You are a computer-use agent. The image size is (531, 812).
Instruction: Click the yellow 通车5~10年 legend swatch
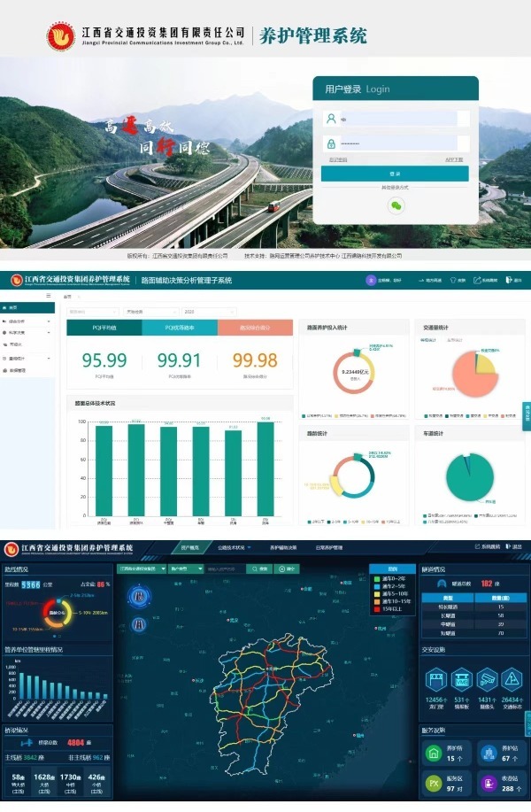[x=377, y=594]
